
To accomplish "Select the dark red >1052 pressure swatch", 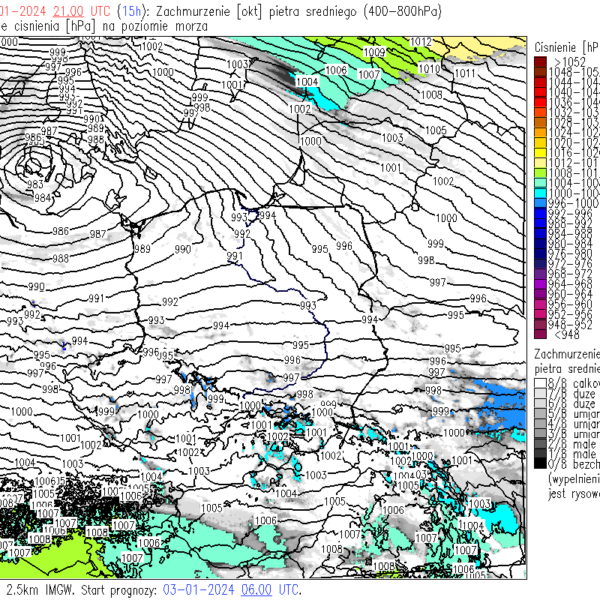I will [540, 62].
